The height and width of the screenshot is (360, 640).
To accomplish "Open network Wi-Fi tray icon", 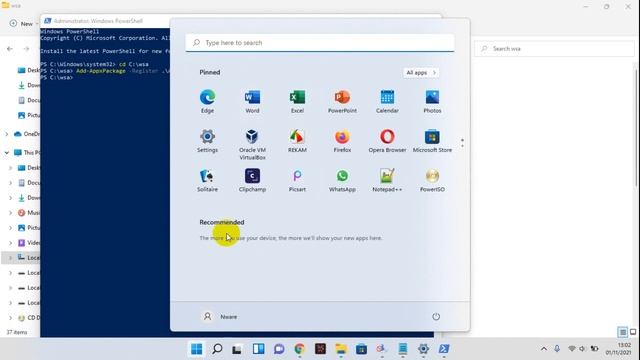I will 571,349.
